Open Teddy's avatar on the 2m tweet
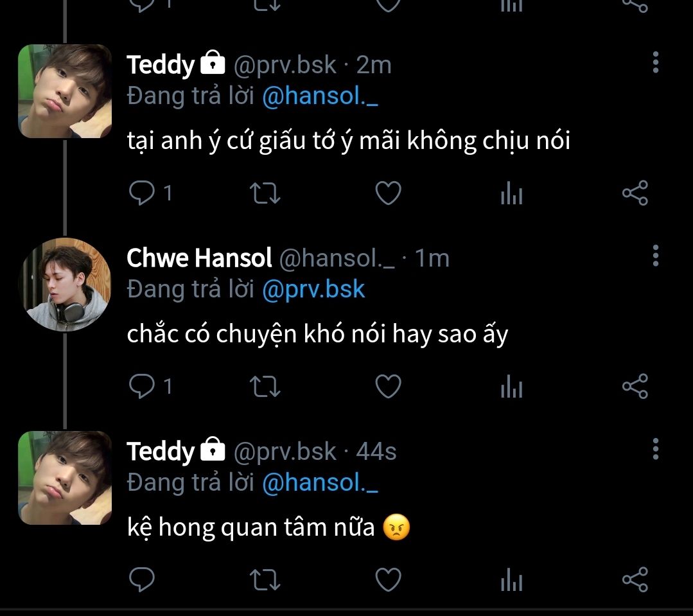 [65, 91]
